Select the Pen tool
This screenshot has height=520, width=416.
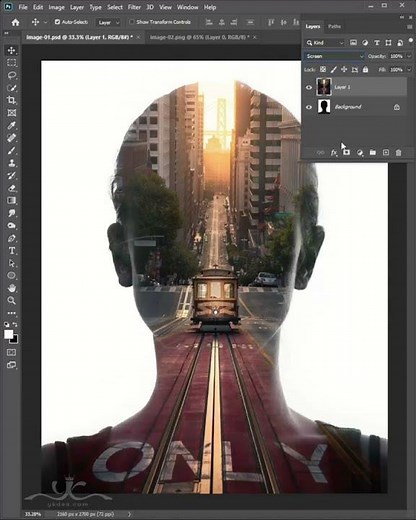coord(12,238)
